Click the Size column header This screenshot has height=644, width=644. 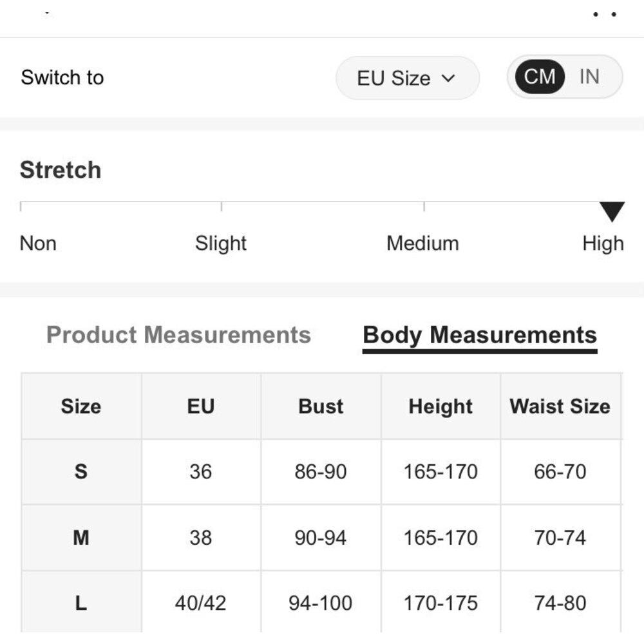coord(81,406)
